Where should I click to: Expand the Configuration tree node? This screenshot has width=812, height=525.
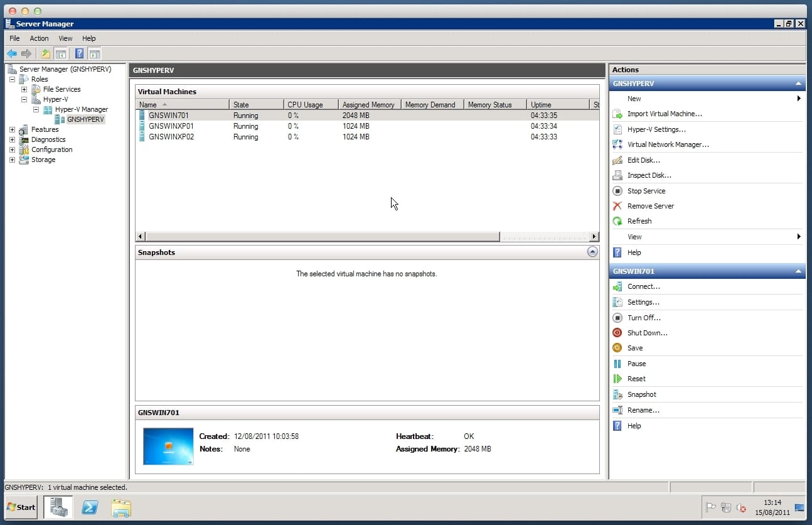(x=12, y=149)
